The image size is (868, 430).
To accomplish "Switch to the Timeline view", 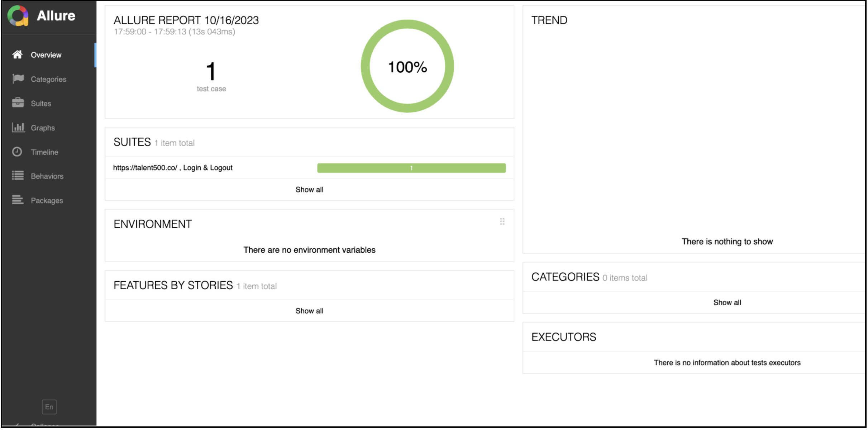I will [x=44, y=152].
